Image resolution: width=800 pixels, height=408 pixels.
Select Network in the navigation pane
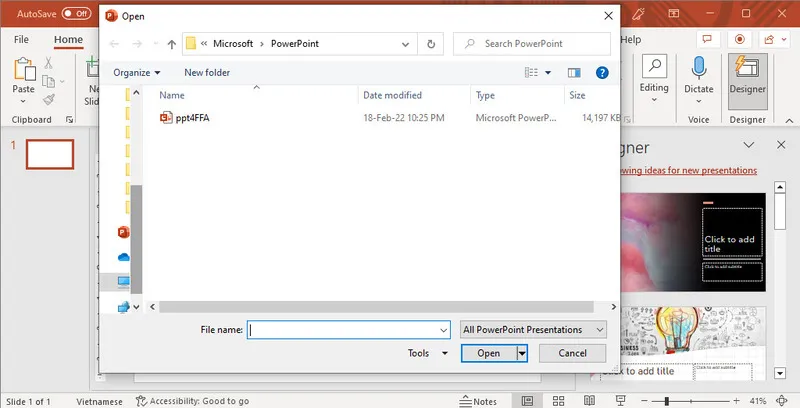[x=123, y=307]
